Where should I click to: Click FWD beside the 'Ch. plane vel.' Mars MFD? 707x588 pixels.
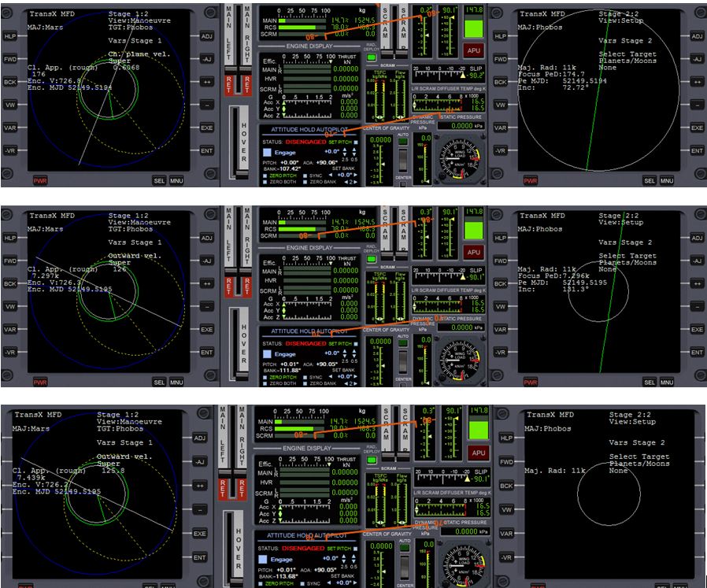(10, 59)
